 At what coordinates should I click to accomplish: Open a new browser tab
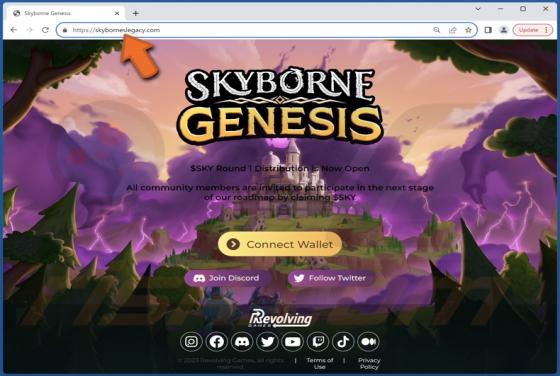click(136, 13)
